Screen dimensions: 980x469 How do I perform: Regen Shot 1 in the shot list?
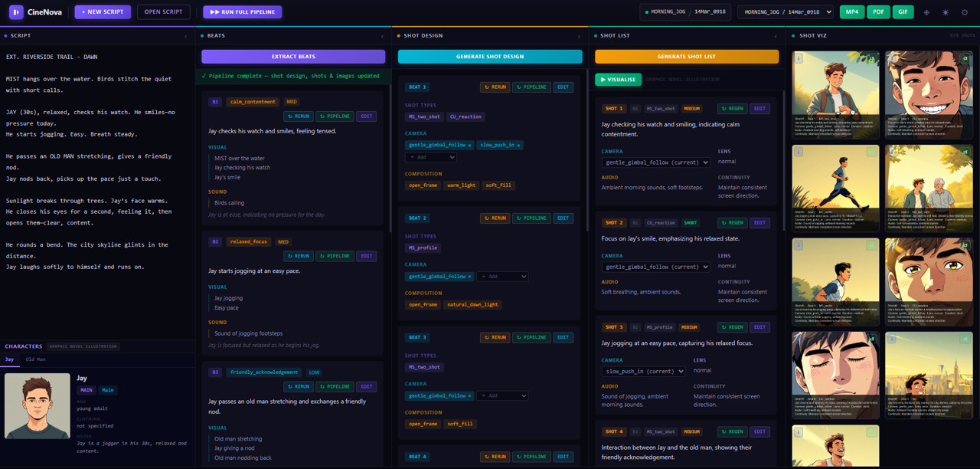(732, 109)
